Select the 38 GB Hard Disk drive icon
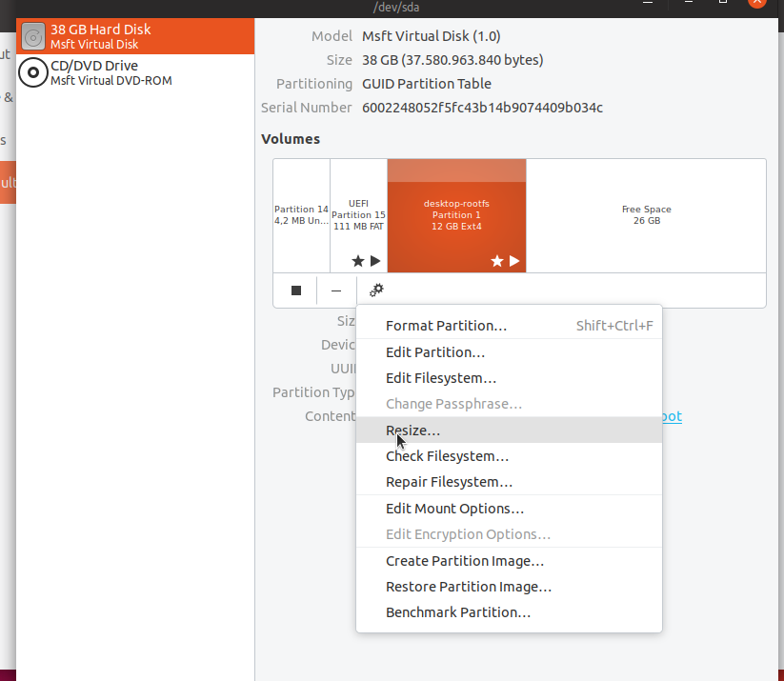 click(33, 36)
